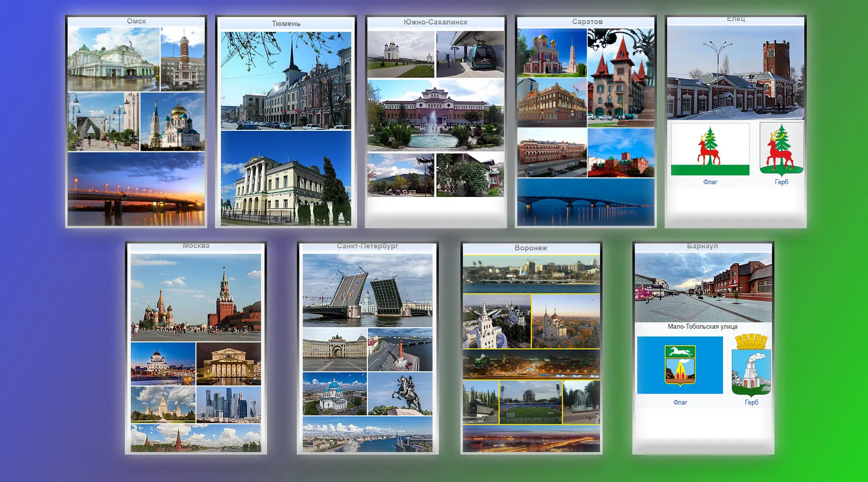
Task: Open the Герб link under Elets emblem
Action: coord(781,182)
